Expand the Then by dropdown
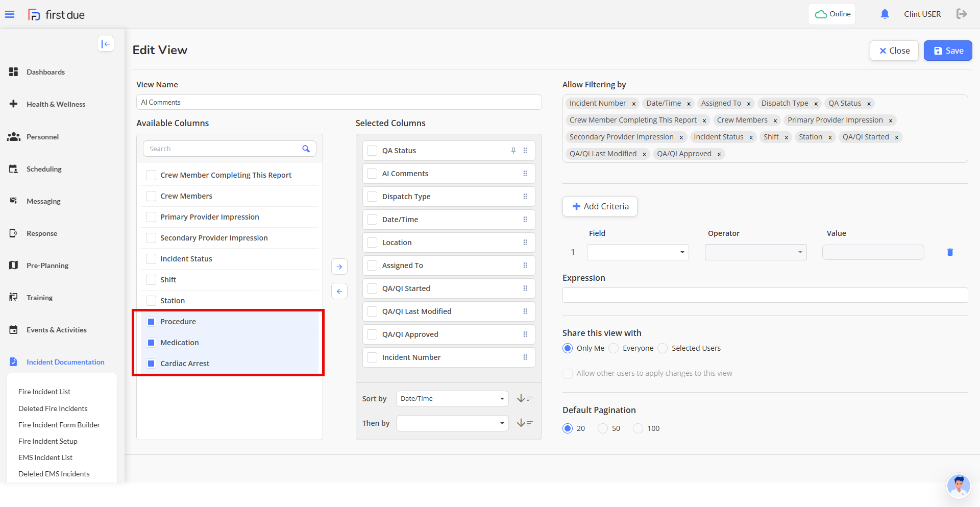 (x=452, y=423)
